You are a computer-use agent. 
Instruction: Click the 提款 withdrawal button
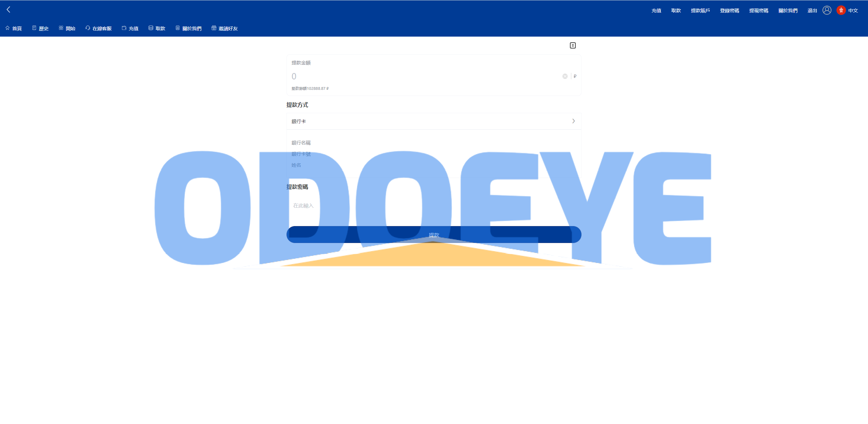pos(433,235)
